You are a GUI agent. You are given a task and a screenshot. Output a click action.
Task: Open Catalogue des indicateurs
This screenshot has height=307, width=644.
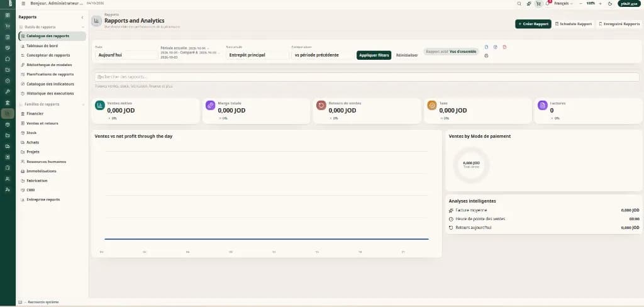click(x=52, y=84)
